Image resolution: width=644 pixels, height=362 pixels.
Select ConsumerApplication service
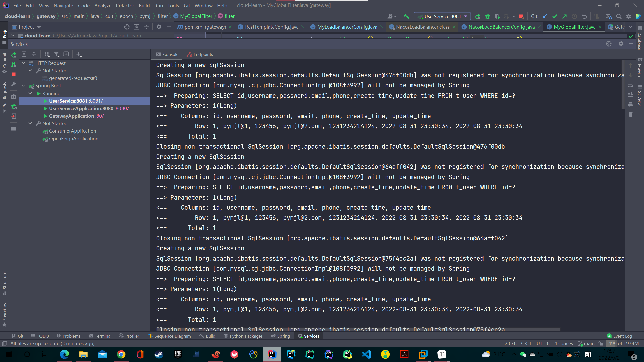tap(72, 131)
